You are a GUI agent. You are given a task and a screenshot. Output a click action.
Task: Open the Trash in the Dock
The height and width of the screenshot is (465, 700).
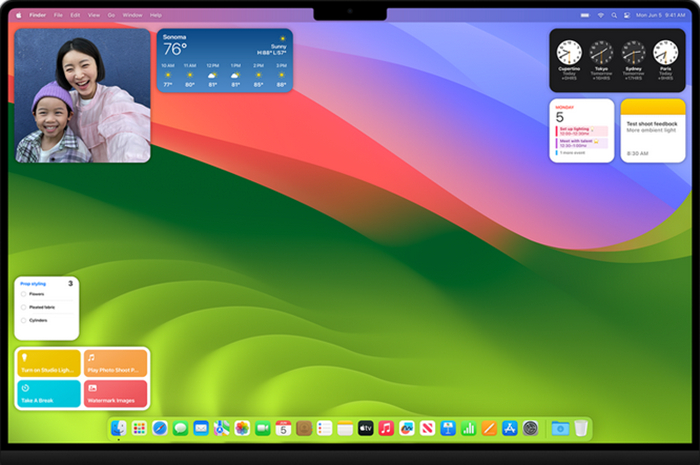coord(581,428)
